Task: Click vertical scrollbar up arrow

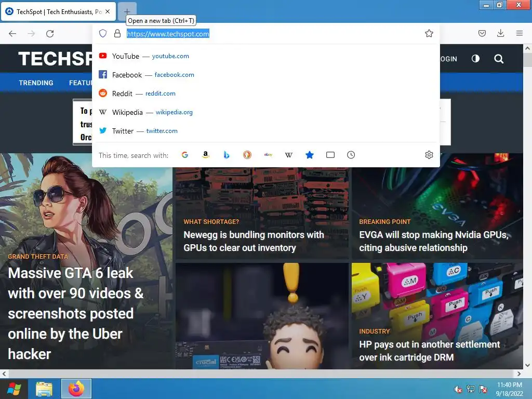Action: click(x=527, y=48)
